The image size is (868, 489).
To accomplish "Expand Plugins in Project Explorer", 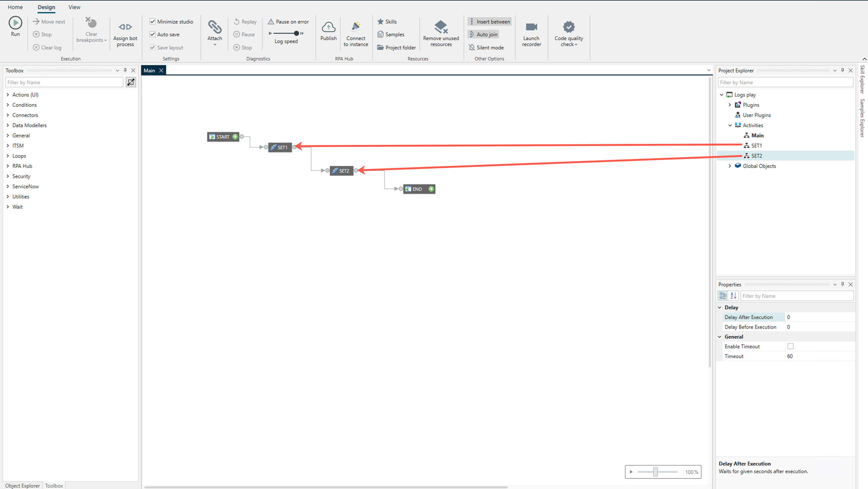I will pos(730,105).
